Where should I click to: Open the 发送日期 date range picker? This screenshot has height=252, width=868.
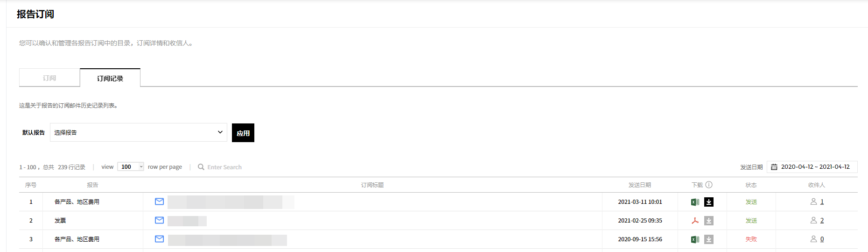[812, 167]
